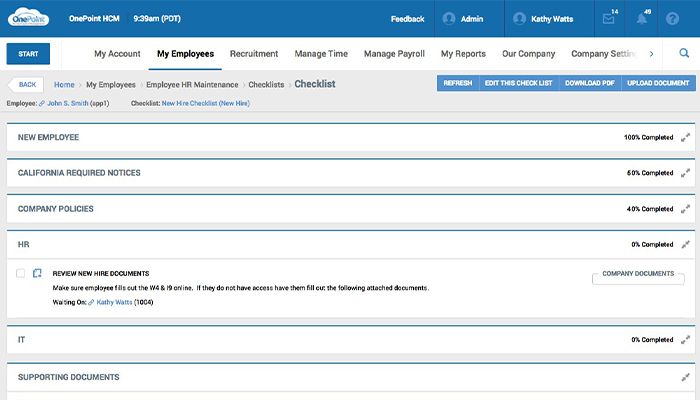Click the Admin user avatar icon
This screenshot has width=700, height=400.
449,19
